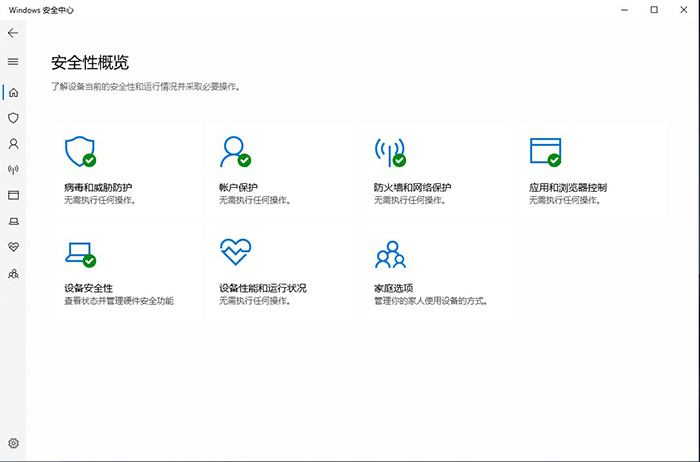Image resolution: width=700 pixels, height=462 pixels.
Task: Open account protection person icon in sidebar
Action: (13, 144)
